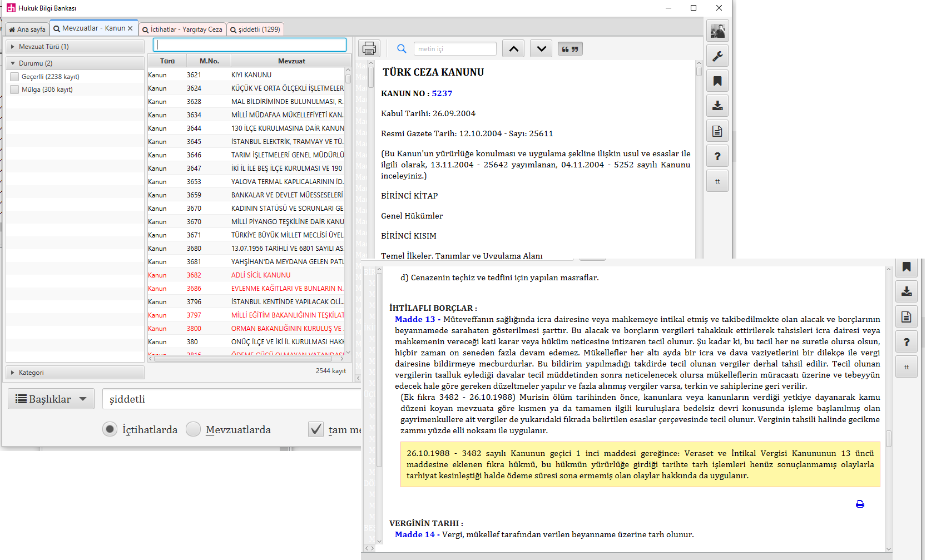Image resolution: width=941 pixels, height=560 pixels.
Task: Click law number 5237 link
Action: point(442,93)
